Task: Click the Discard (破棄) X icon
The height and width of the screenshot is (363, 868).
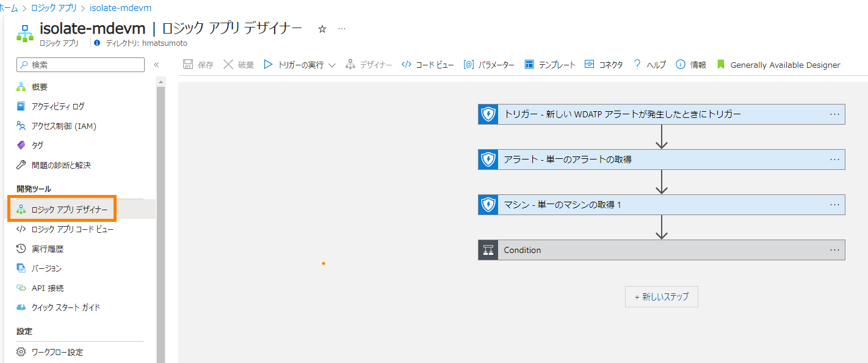Action: point(228,65)
